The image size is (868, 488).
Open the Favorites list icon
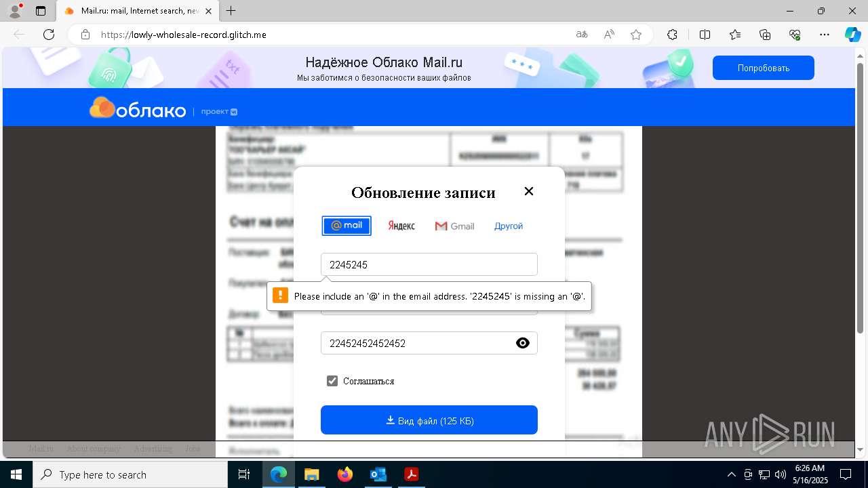[x=735, y=35]
